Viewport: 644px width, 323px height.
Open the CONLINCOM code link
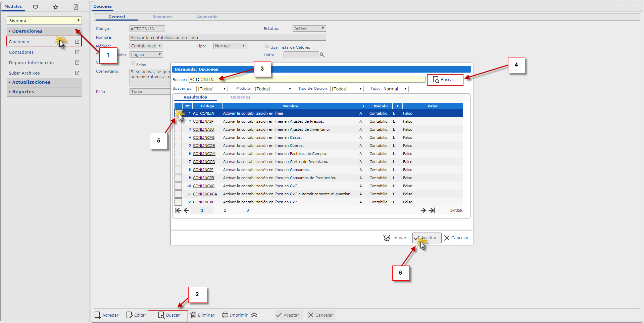[204, 154]
